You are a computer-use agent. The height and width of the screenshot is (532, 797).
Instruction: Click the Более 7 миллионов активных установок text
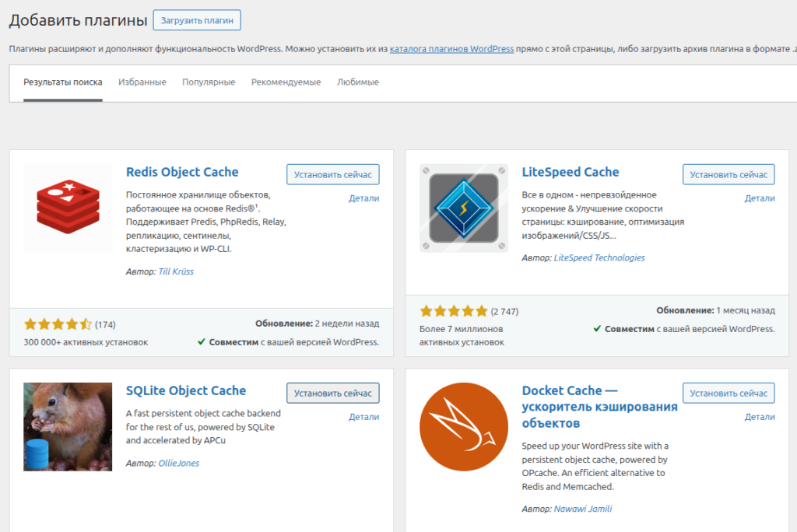(462, 335)
